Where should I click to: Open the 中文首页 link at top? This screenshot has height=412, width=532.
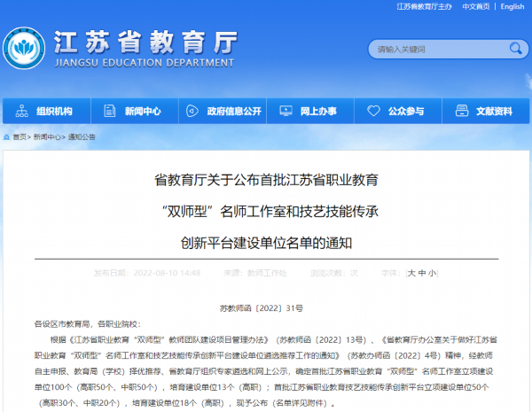475,6
